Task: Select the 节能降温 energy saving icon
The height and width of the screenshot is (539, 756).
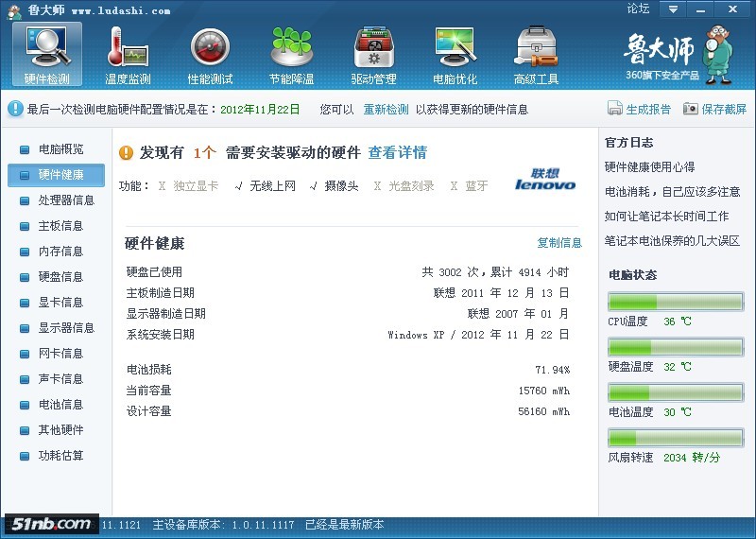Action: point(292,55)
